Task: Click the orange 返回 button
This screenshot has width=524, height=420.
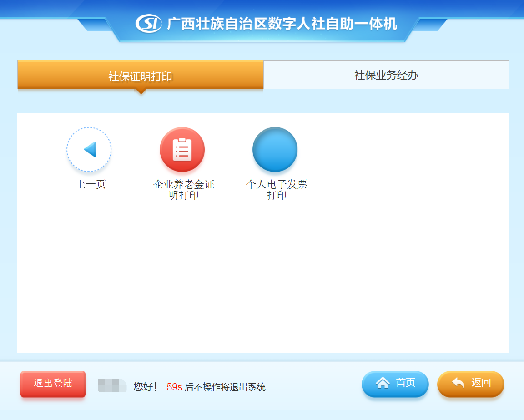Action: tap(470, 384)
